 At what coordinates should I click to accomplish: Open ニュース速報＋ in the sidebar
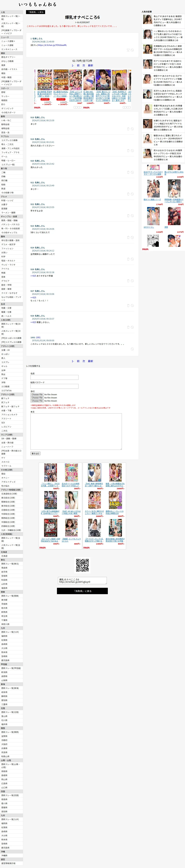click(11, 41)
